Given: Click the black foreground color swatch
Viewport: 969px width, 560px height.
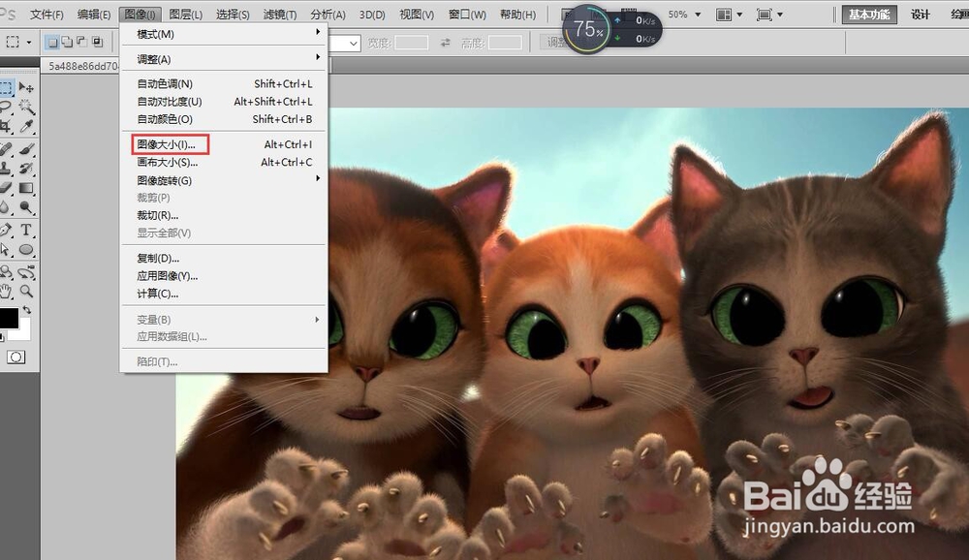Looking at the screenshot, I should pos(8,318).
